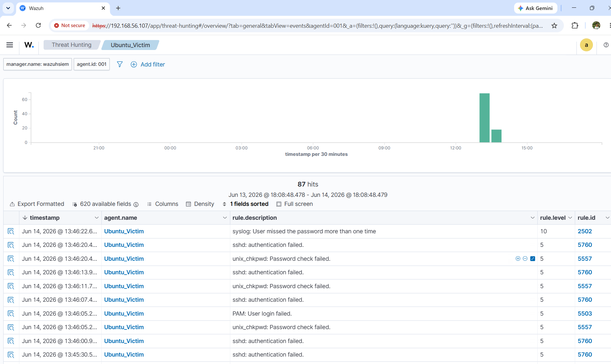Click Ask Gemini button
The width and height of the screenshot is (611, 364).
535,8
